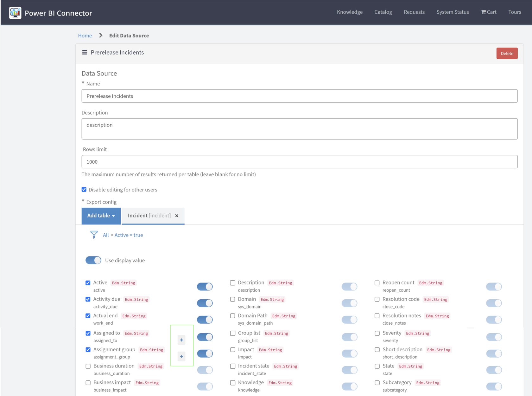Toggle the display switch for Activity due

point(205,303)
